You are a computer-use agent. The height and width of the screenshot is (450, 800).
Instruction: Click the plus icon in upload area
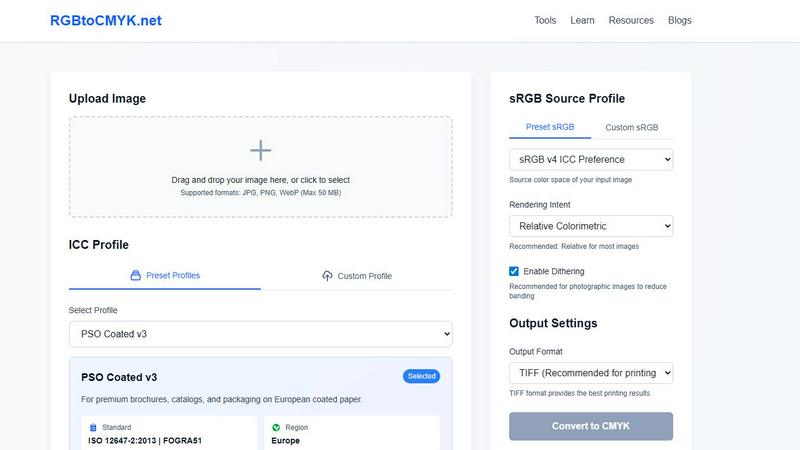pyautogui.click(x=260, y=151)
